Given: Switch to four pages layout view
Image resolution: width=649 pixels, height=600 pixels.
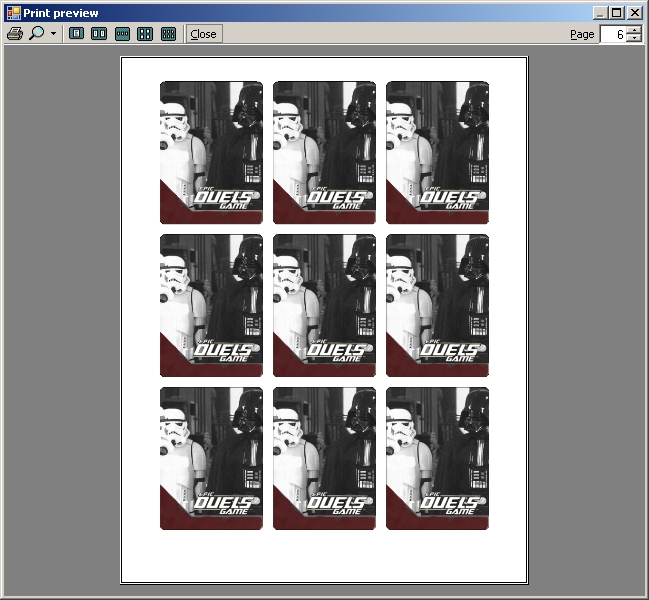Looking at the screenshot, I should 145,34.
